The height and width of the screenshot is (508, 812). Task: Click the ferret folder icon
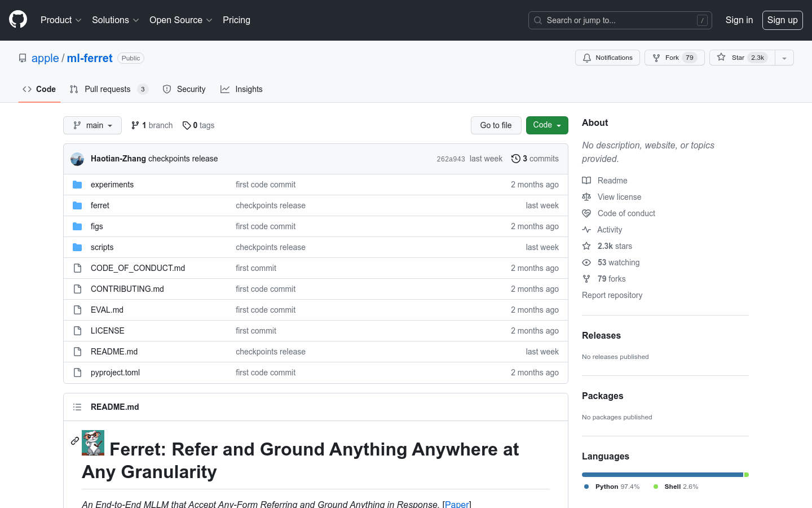pyautogui.click(x=77, y=205)
